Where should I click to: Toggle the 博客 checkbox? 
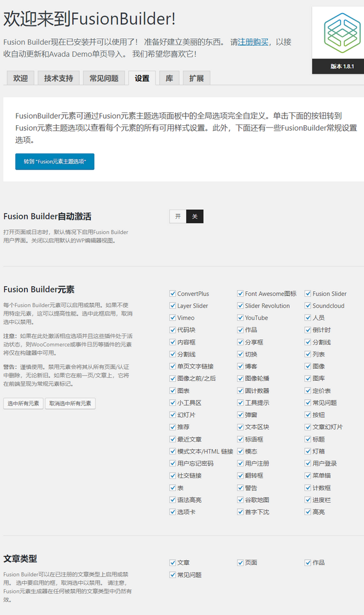pyautogui.click(x=241, y=366)
